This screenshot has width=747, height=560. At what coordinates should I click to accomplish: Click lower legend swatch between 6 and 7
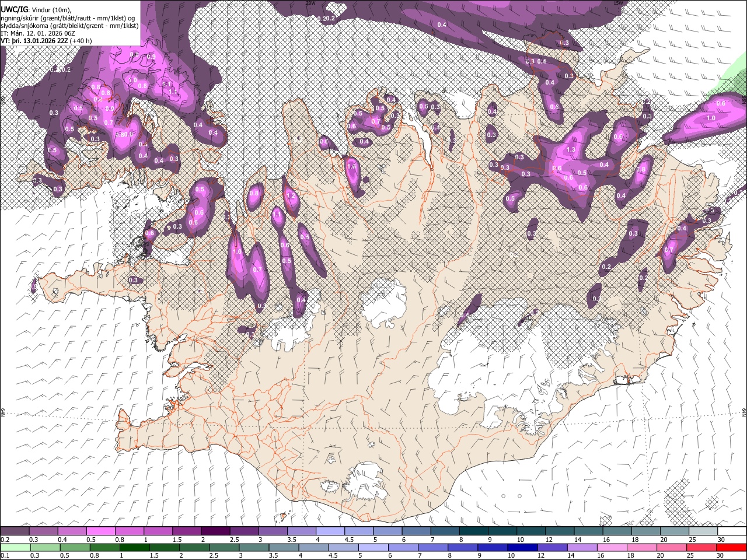[403, 547]
